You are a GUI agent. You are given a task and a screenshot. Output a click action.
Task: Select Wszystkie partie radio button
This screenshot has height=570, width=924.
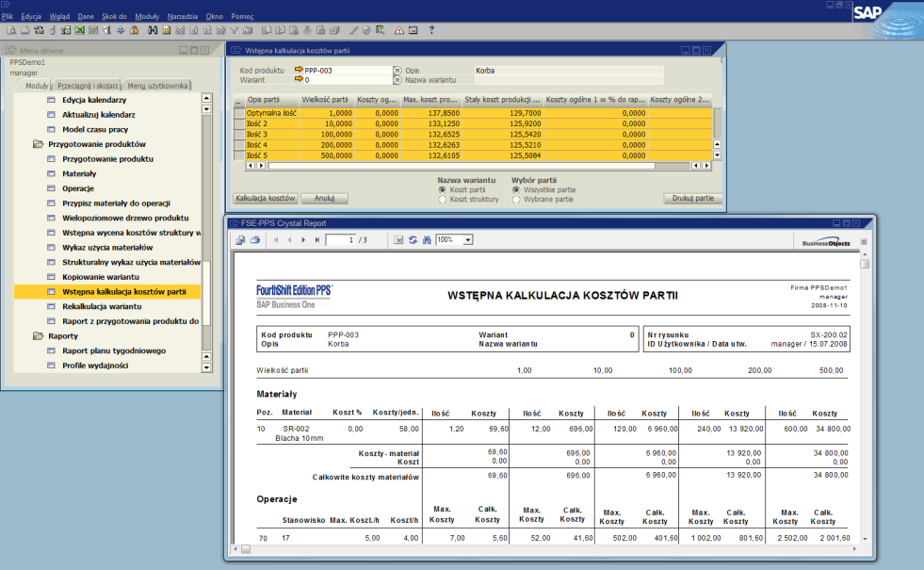(516, 189)
